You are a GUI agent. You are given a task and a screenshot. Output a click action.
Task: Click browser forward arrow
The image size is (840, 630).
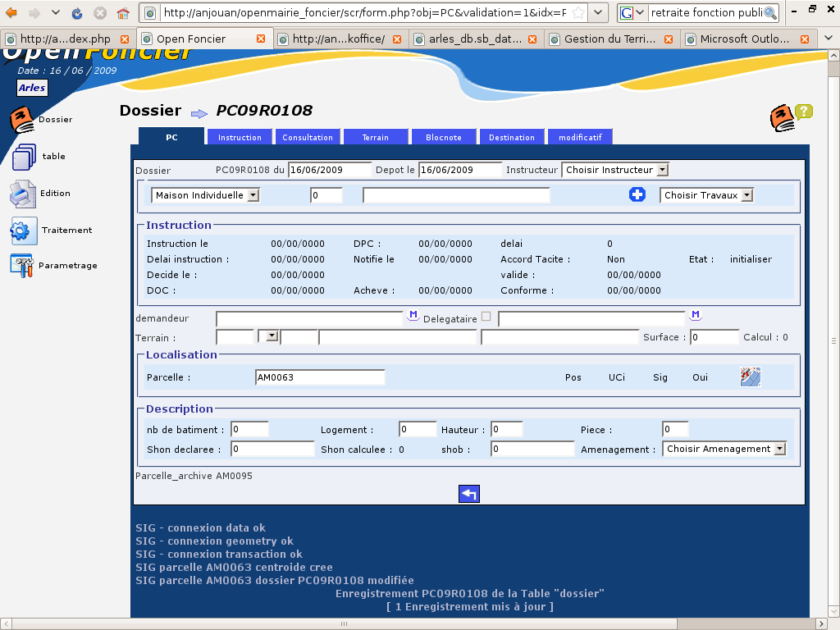[x=34, y=12]
